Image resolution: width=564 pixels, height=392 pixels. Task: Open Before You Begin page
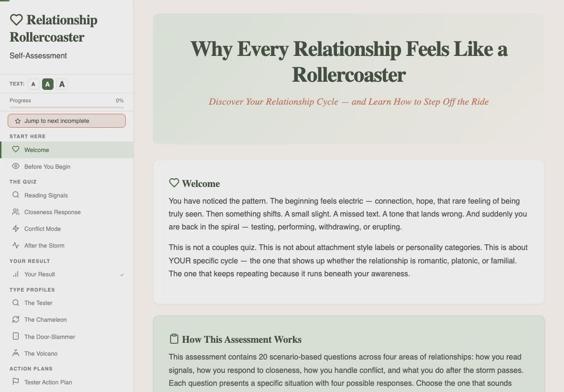click(66, 166)
